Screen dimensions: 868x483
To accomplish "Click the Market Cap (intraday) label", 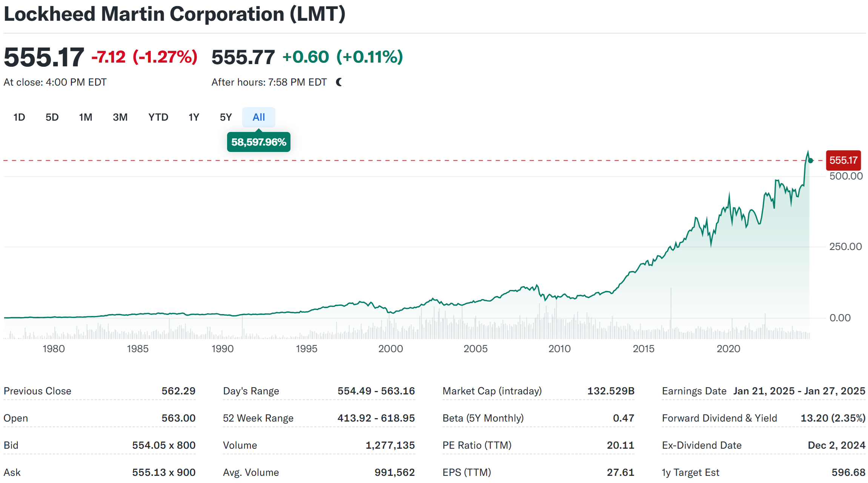I will click(x=492, y=391).
